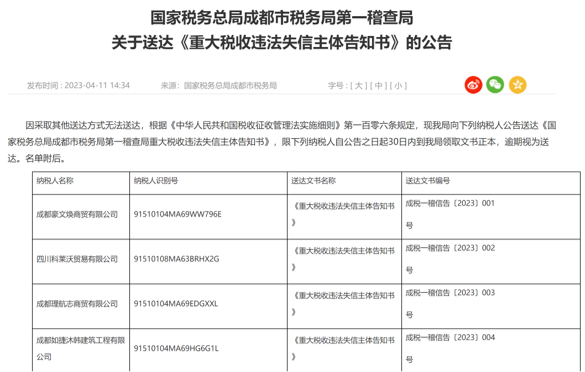Click column header 纳税人名称
Viewport: 585px width, 372px height.
coord(55,181)
